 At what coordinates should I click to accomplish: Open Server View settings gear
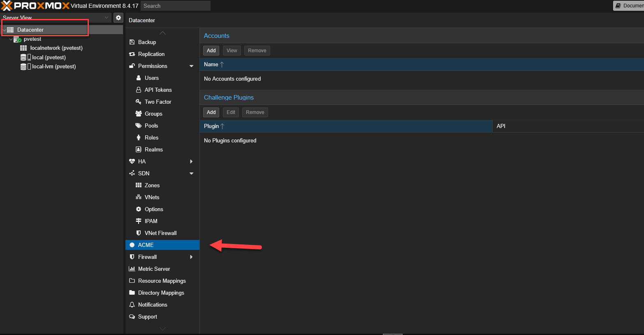click(118, 18)
